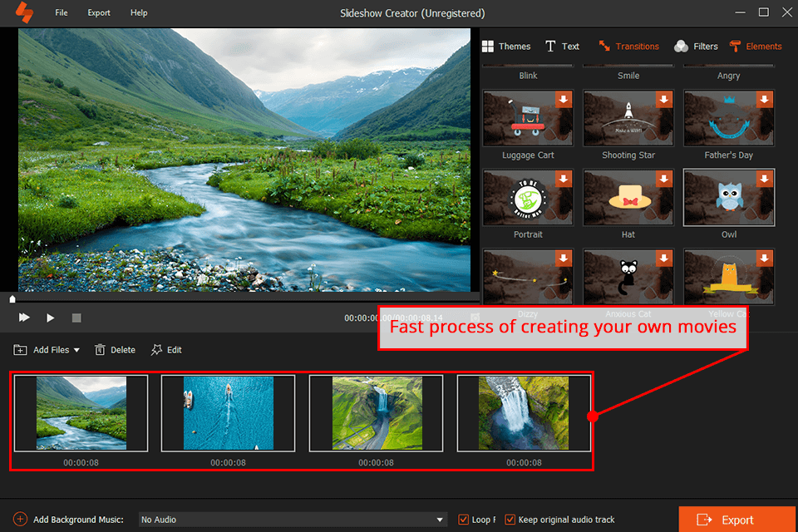798x532 pixels.
Task: Stop the slideshow preview
Action: tap(76, 318)
